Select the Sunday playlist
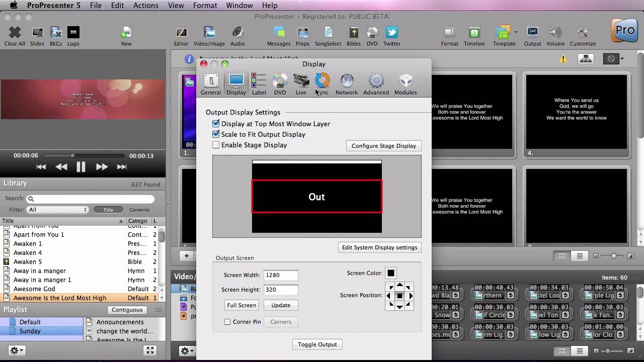Viewport: 644px width, 362px height. click(x=42, y=331)
